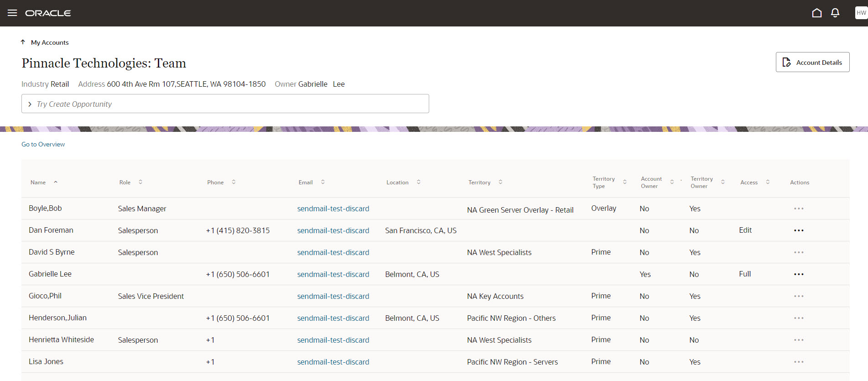Select the Henderson,Julian name cell
Image resolution: width=868 pixels, height=381 pixels.
click(57, 318)
